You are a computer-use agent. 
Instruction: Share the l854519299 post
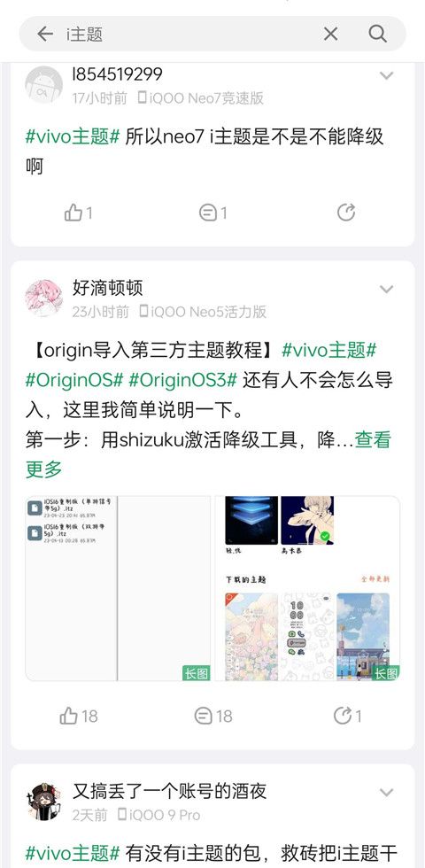[x=346, y=212]
